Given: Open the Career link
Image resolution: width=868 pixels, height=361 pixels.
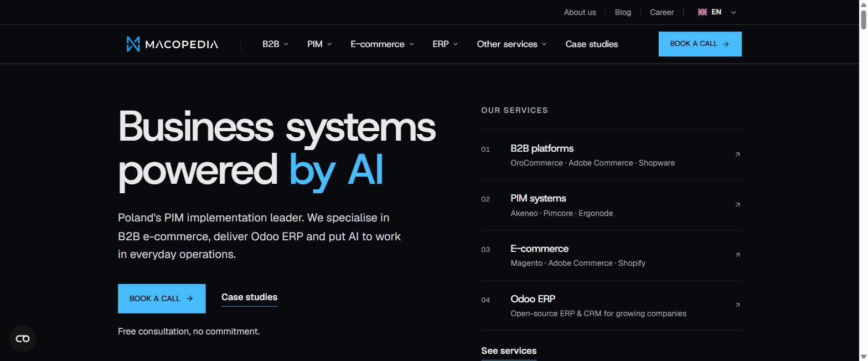Looking at the screenshot, I should click(662, 12).
